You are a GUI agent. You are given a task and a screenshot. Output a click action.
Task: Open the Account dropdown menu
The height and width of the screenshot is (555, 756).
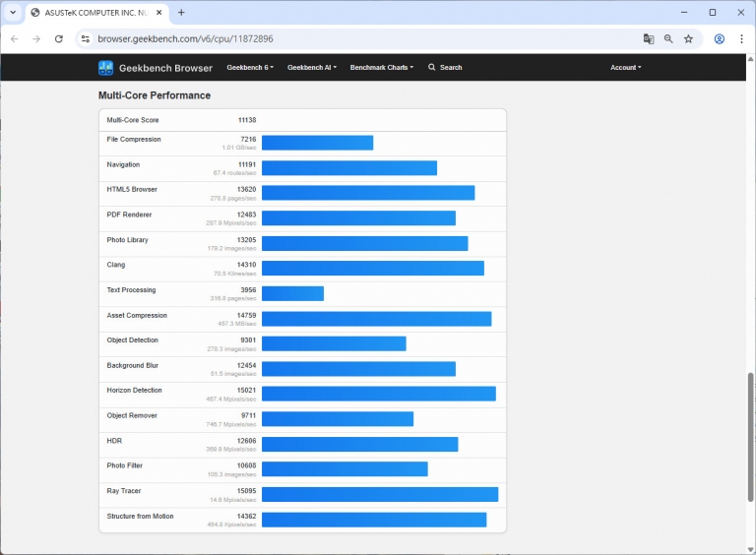[625, 68]
